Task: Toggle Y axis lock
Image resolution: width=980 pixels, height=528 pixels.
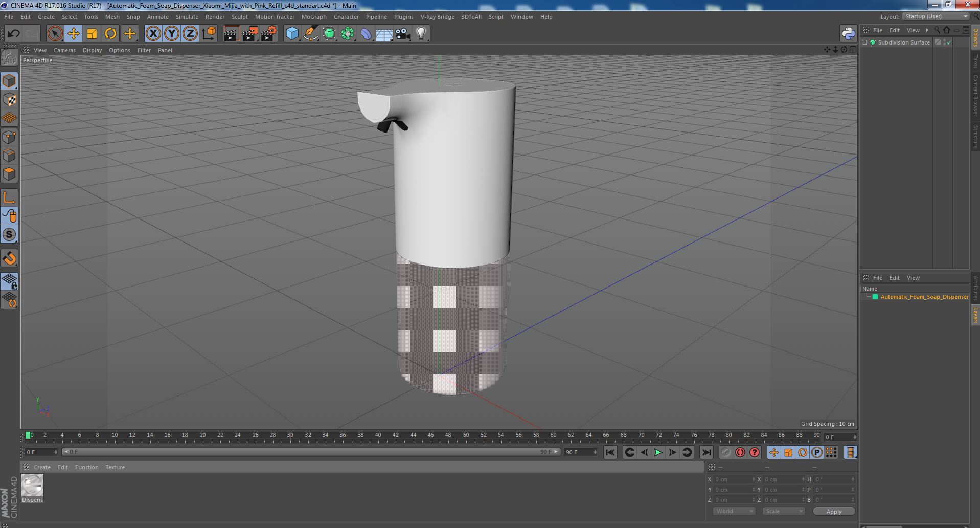Action: pos(172,34)
